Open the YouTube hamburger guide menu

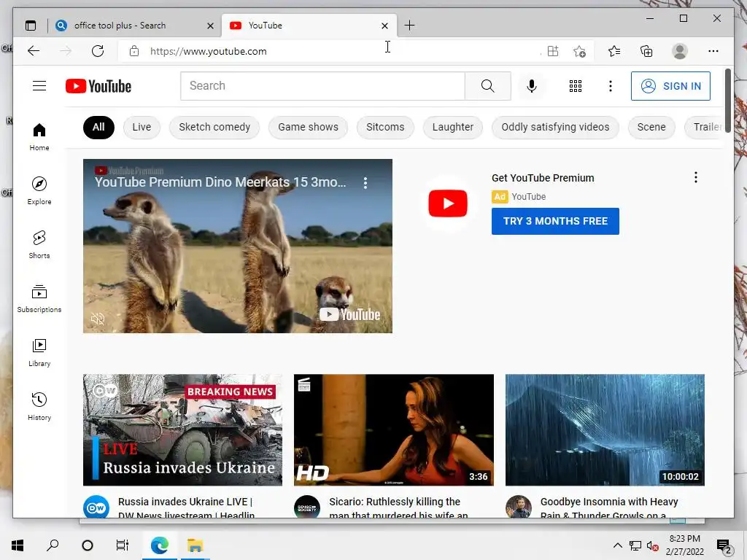pyautogui.click(x=39, y=86)
